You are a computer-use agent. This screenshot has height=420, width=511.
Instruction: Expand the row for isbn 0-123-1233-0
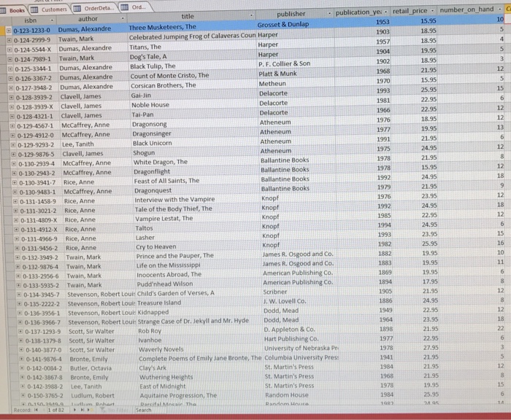9,31
